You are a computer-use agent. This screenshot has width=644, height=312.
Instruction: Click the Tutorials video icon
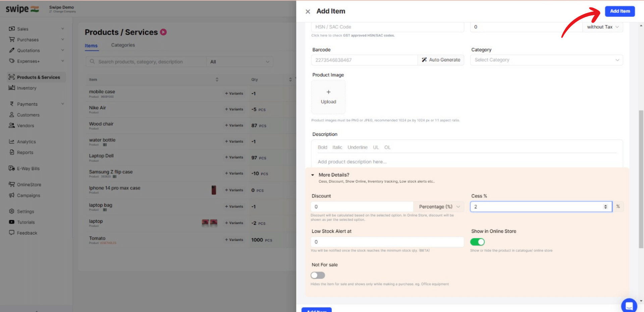[x=12, y=222]
